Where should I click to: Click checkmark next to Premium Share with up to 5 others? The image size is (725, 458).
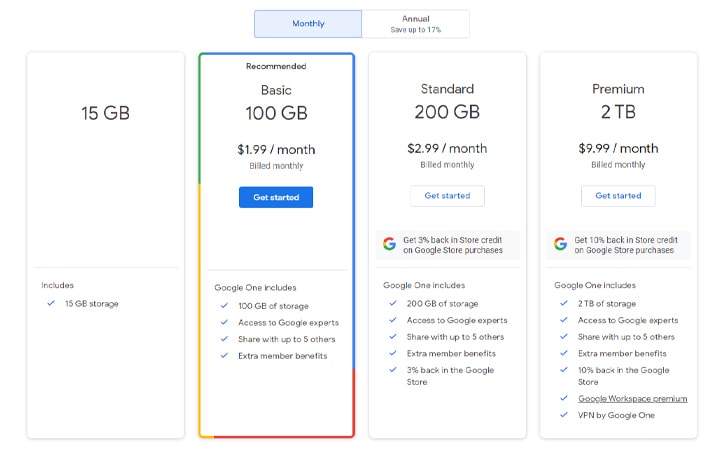pos(564,336)
